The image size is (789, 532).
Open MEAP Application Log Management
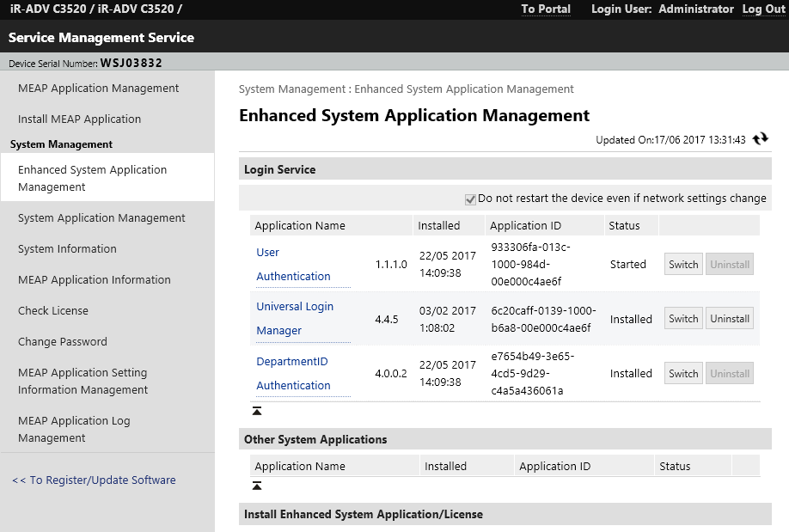click(x=74, y=429)
